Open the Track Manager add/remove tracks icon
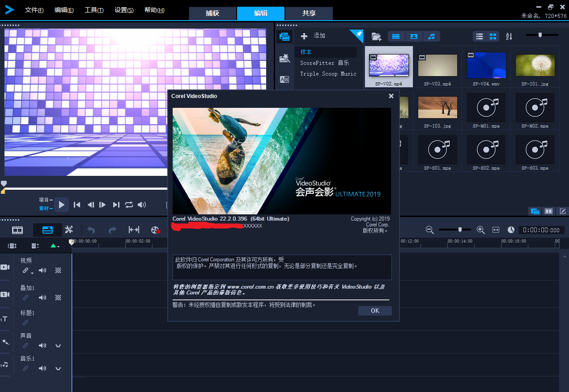The height and width of the screenshot is (392, 569). (35, 246)
